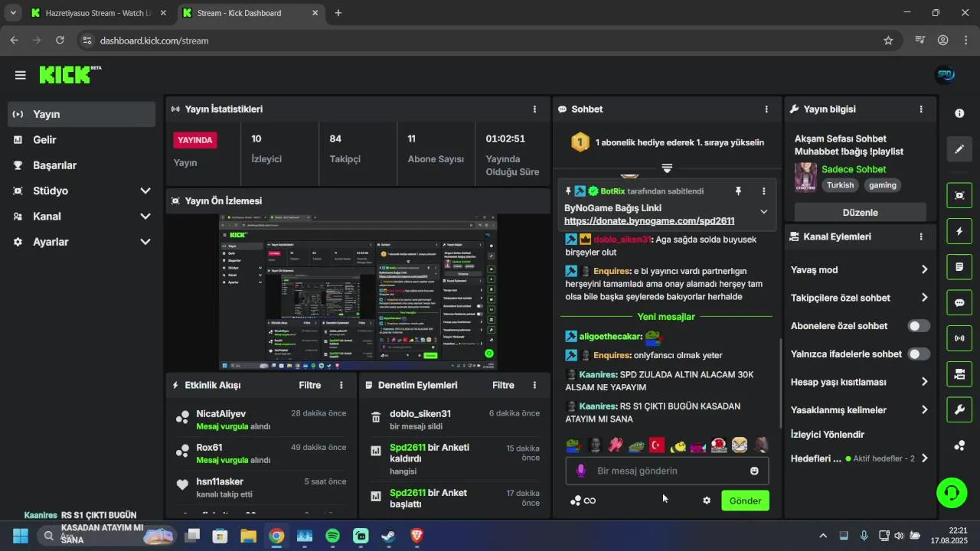
Task: Click Filtre in Etkinlik Akışı panel
Action: (310, 385)
